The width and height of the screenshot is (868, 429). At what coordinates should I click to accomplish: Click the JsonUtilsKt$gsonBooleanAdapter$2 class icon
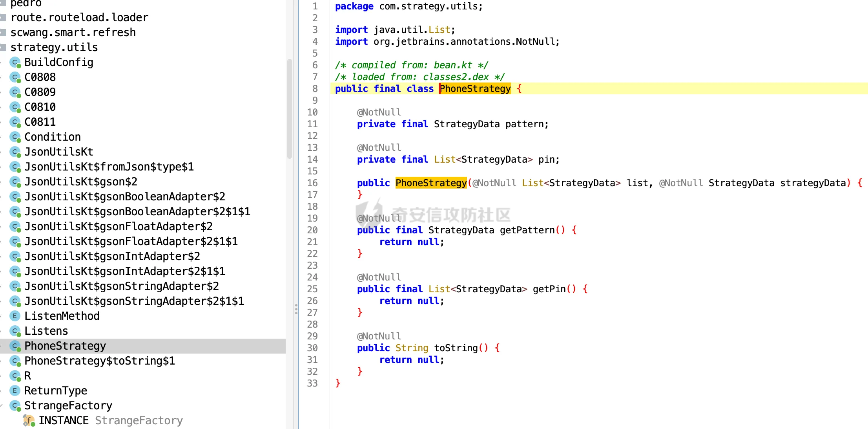15,197
